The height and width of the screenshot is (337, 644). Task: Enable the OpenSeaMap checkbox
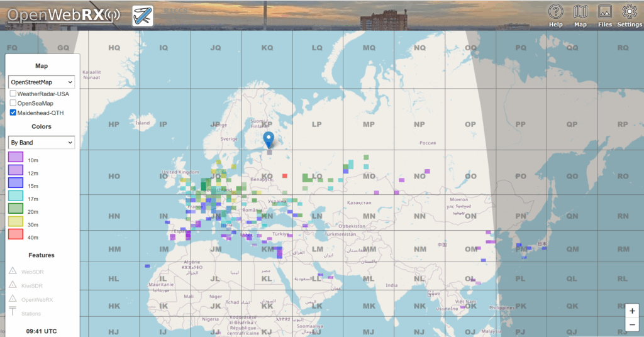[13, 103]
